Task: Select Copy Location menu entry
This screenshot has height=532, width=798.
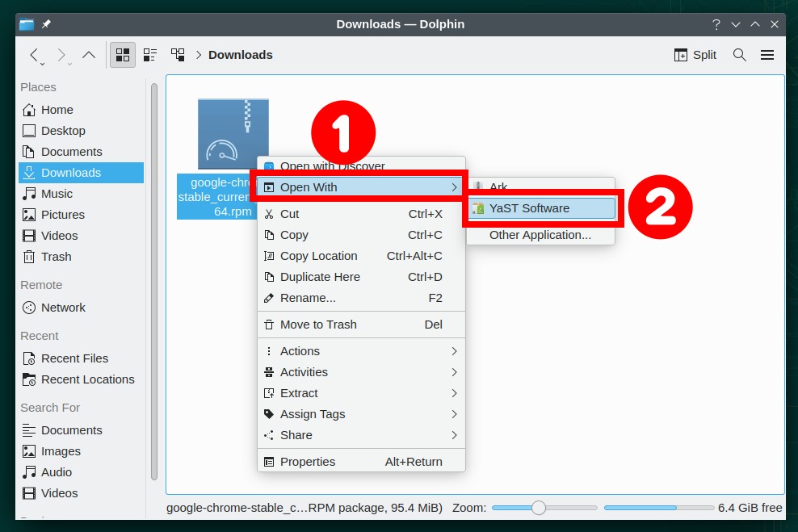Action: [361, 256]
